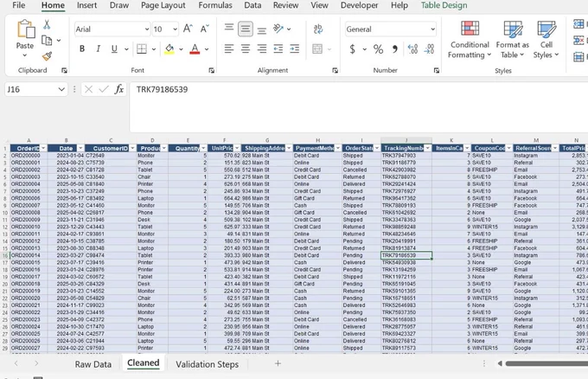Viewport: 588px width, 379px height.
Task: Click Decrease Indent icon
Action: coord(278,48)
